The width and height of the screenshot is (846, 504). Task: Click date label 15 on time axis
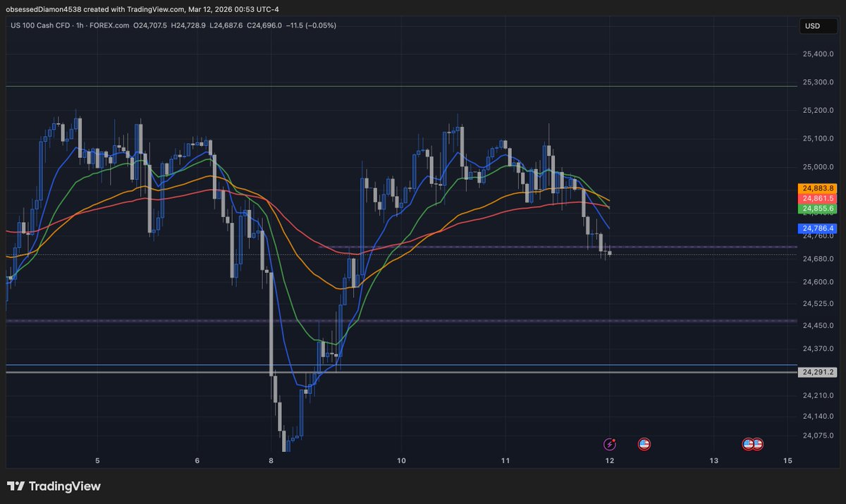click(787, 460)
